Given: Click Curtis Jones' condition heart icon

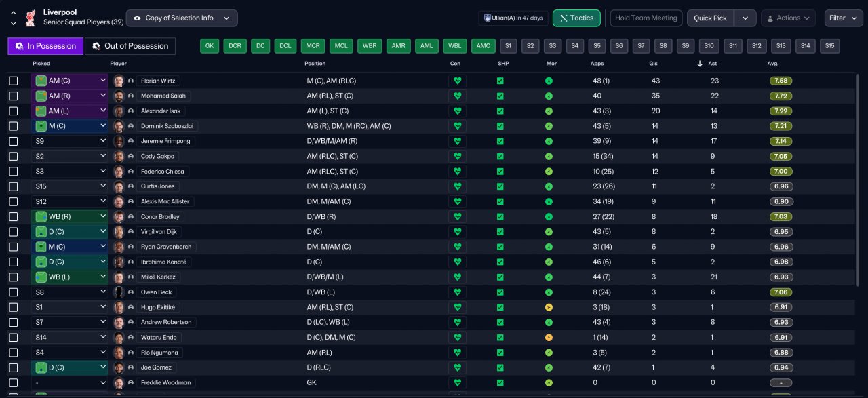Looking at the screenshot, I should (458, 186).
